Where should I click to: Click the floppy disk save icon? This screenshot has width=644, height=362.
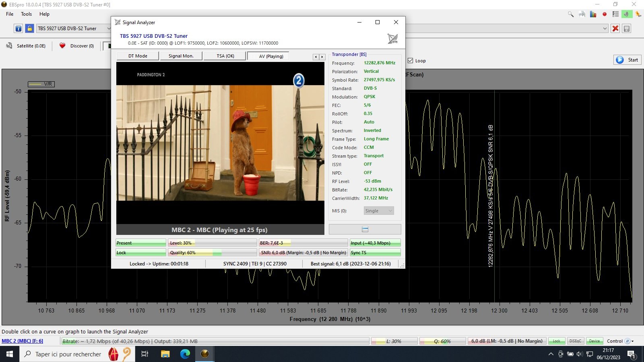(x=626, y=29)
